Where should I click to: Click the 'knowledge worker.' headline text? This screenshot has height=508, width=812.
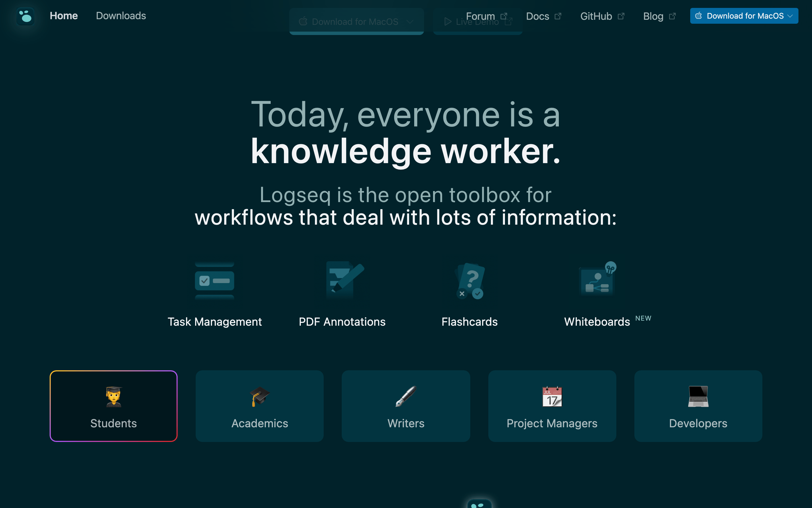tap(406, 152)
